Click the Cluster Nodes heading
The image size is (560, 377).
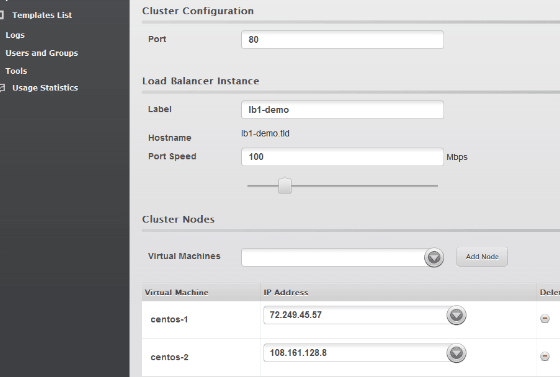(x=178, y=219)
